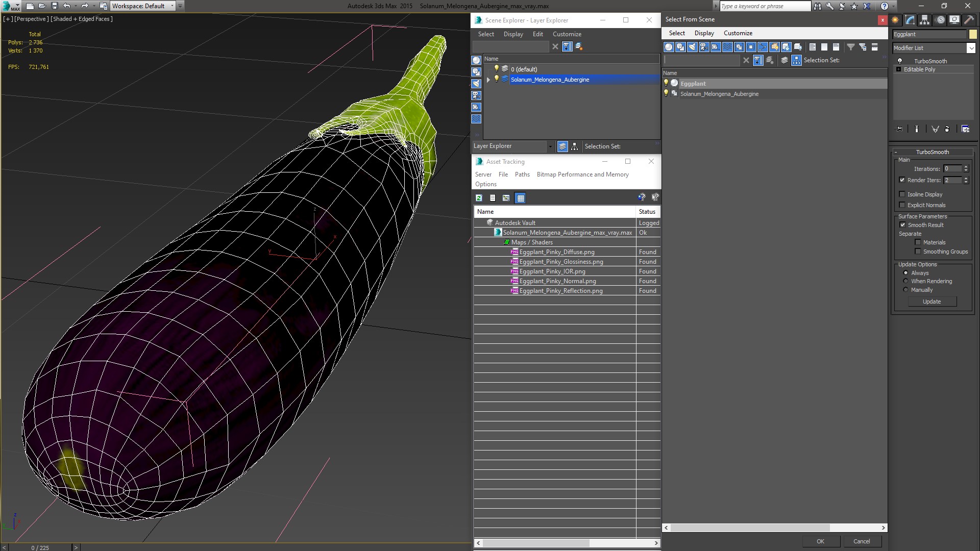Increase Iterations spinner value
Viewport: 980px width, 551px height.
[966, 167]
